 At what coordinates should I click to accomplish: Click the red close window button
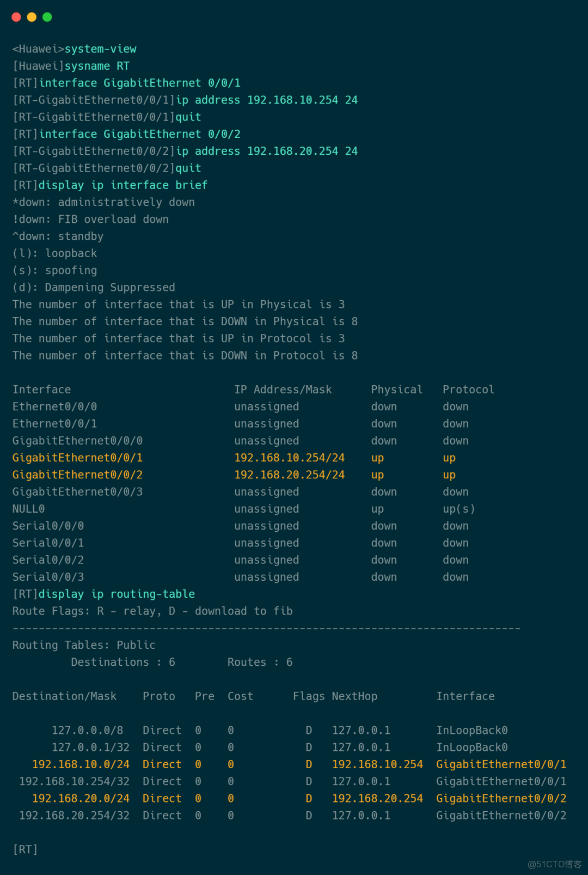(x=16, y=17)
